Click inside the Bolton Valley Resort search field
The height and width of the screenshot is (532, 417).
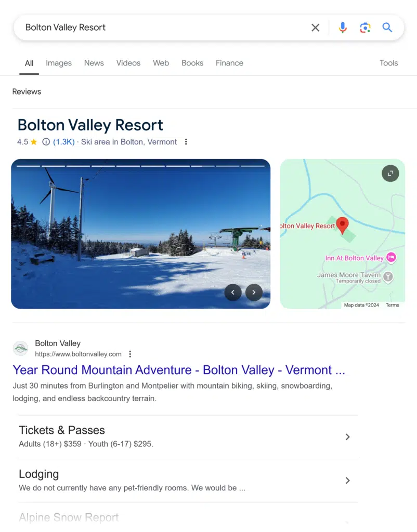point(156,28)
